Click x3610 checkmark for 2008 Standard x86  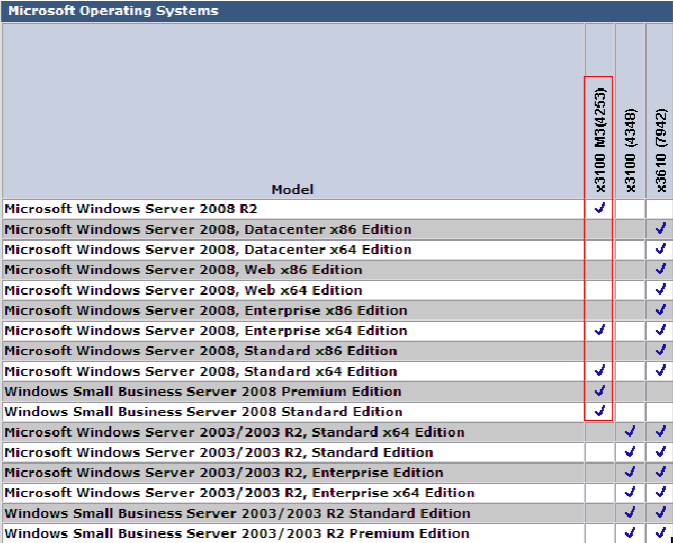pyautogui.click(x=661, y=350)
